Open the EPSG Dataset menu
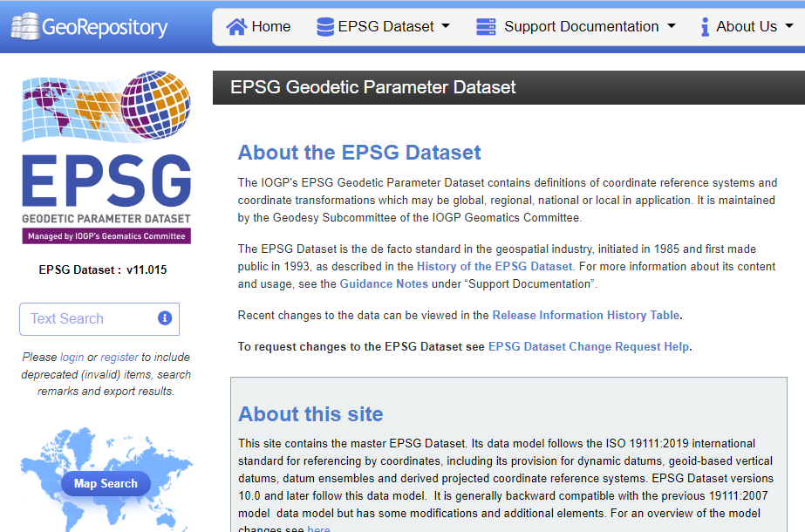This screenshot has height=532, width=805. click(x=383, y=27)
